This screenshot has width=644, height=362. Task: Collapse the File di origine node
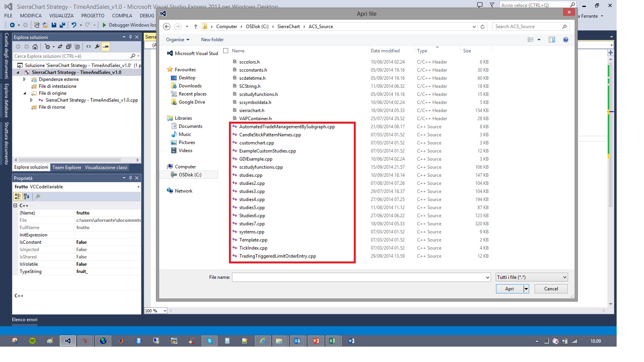tap(25, 93)
